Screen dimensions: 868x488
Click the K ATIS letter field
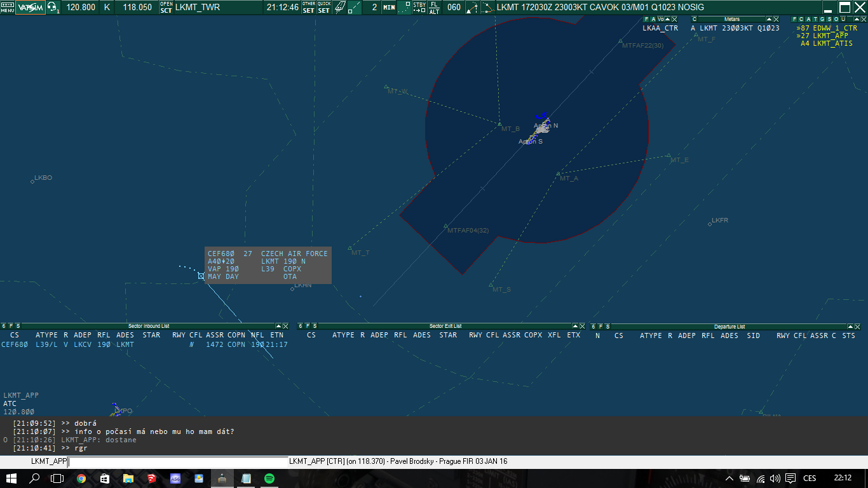tap(107, 8)
